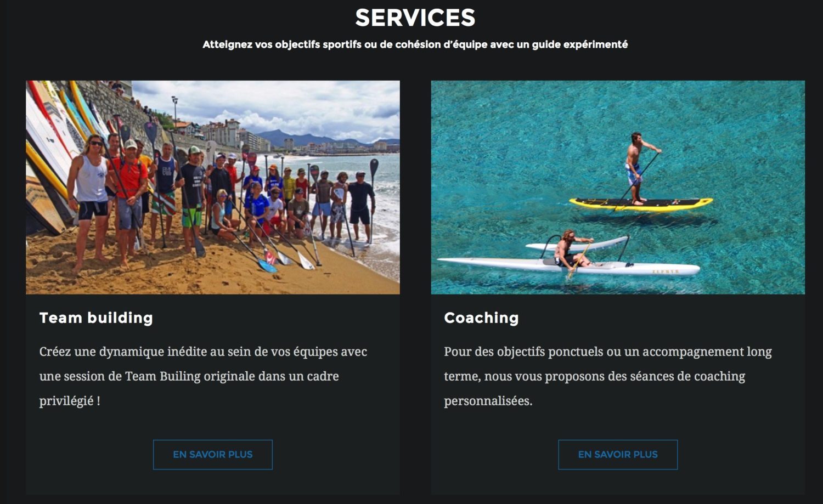Click EN SAVOIR PLUS under Coaching

[618, 454]
